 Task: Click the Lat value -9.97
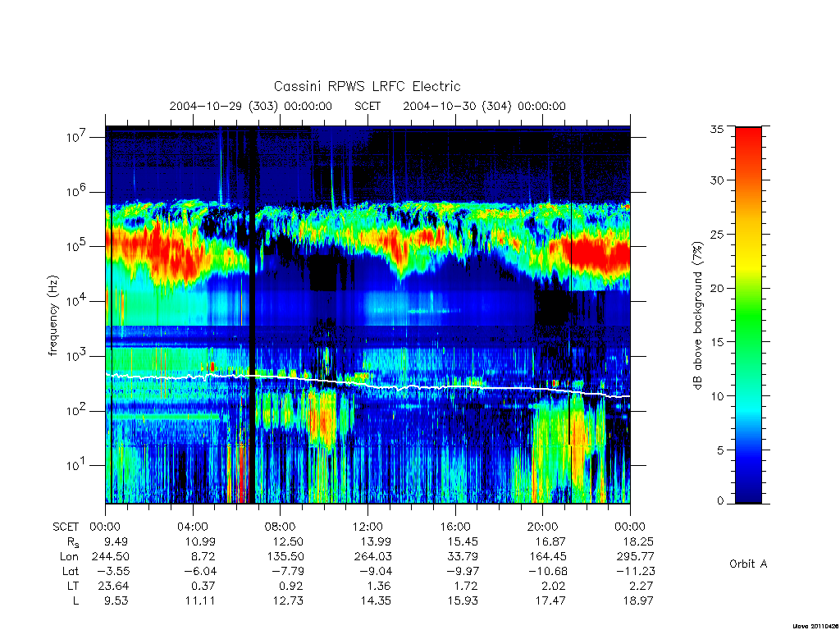click(x=463, y=571)
